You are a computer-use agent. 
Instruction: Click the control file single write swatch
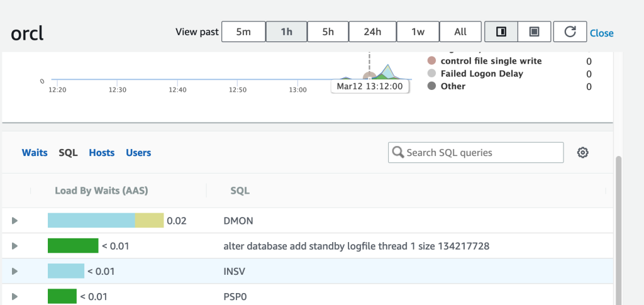click(x=431, y=61)
